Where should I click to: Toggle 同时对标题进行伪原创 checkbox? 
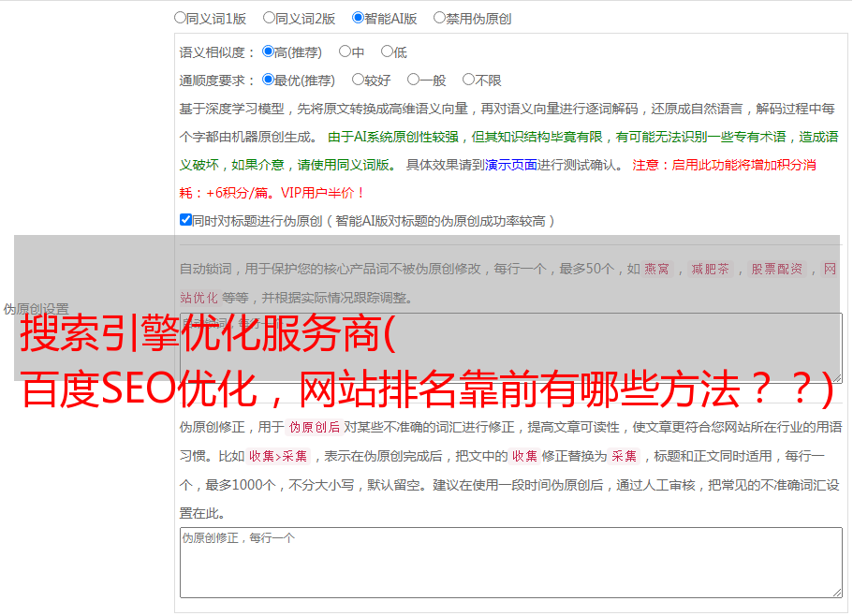coord(185,220)
